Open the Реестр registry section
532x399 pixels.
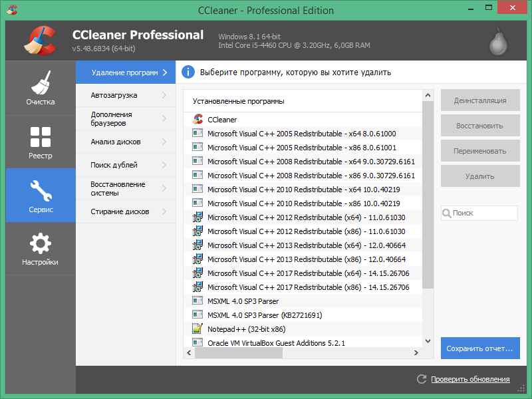tap(41, 142)
